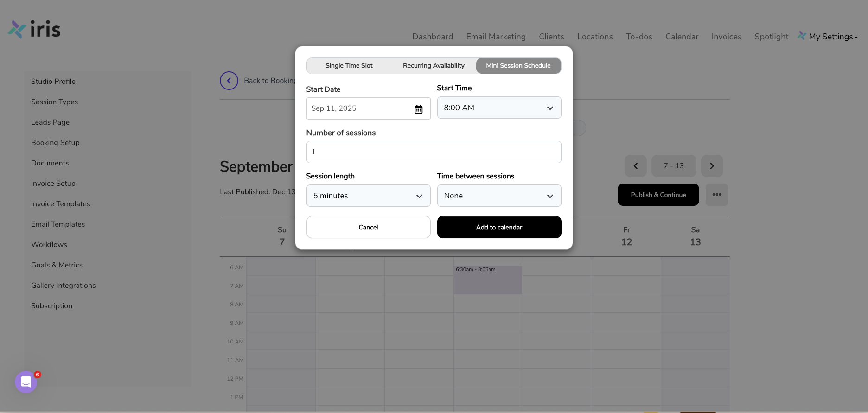
Task: Select the 6:30am - 8:05am calendar block
Action: [487, 280]
